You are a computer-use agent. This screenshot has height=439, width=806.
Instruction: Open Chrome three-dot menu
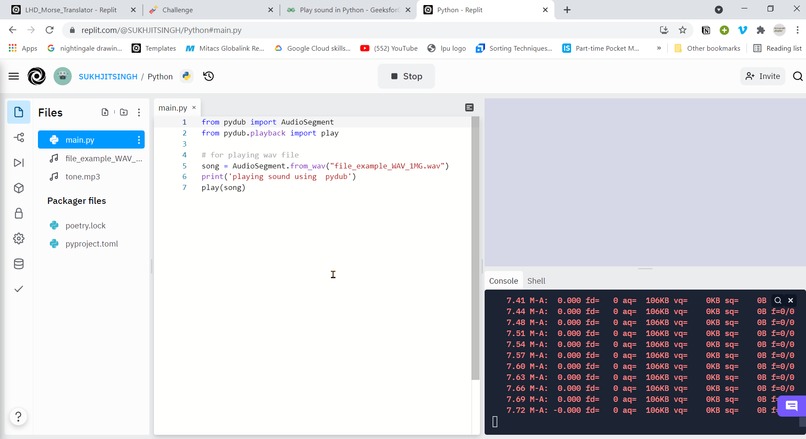797,30
